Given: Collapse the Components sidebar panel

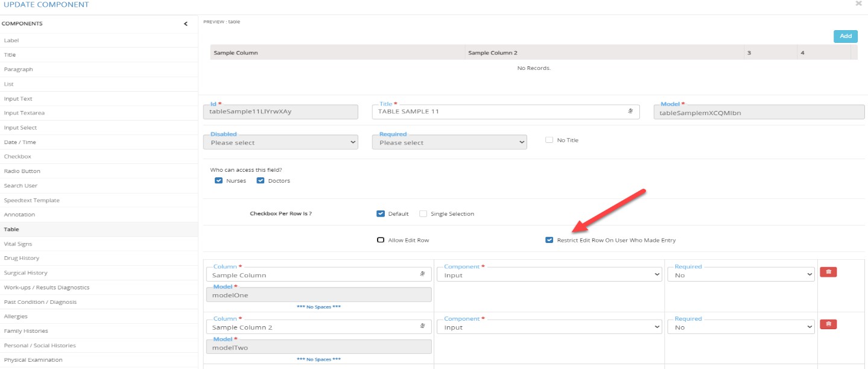Looking at the screenshot, I should click(186, 24).
